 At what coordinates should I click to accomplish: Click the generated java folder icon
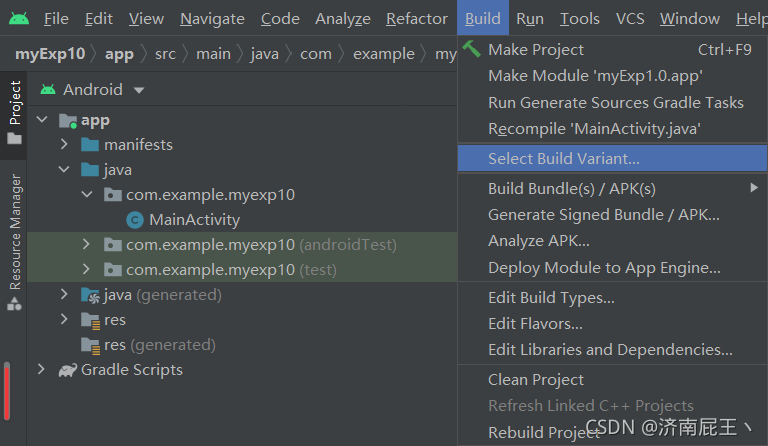[90, 295]
